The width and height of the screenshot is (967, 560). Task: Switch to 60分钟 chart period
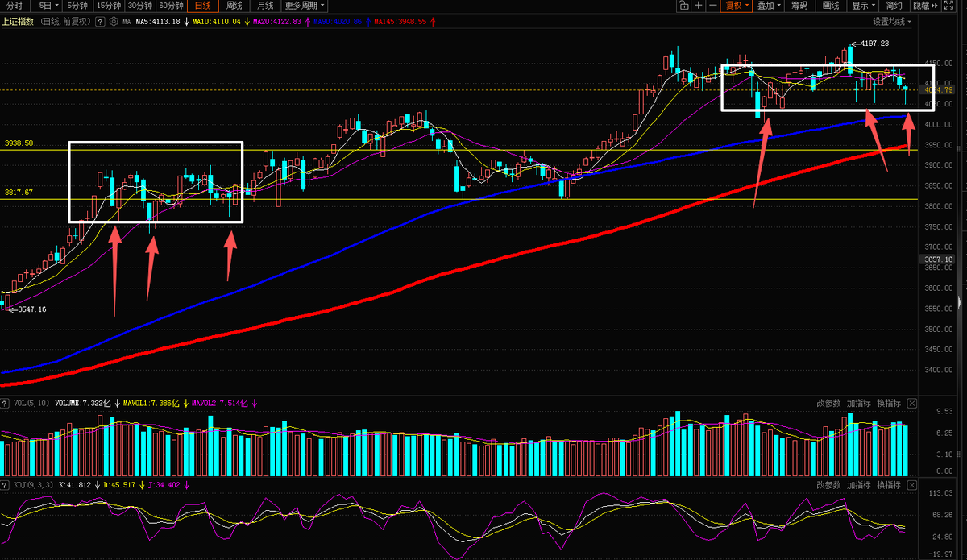(171, 6)
